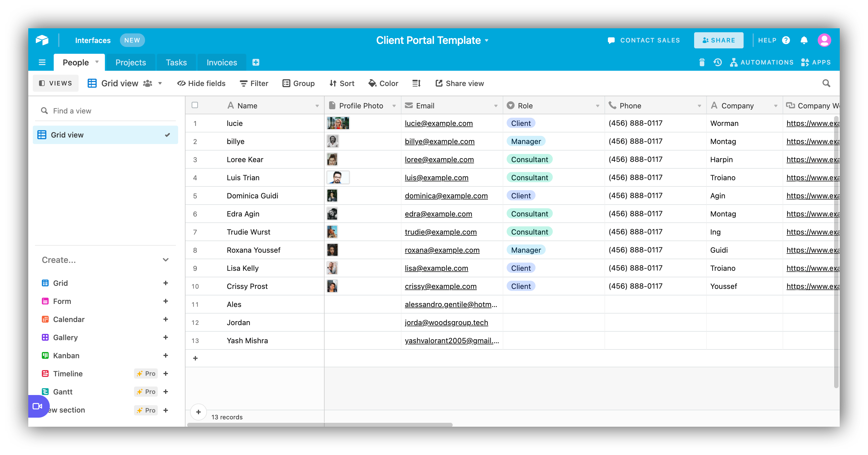Open lucie@example.com email link
Screen dimensions: 868x455
[438, 123]
